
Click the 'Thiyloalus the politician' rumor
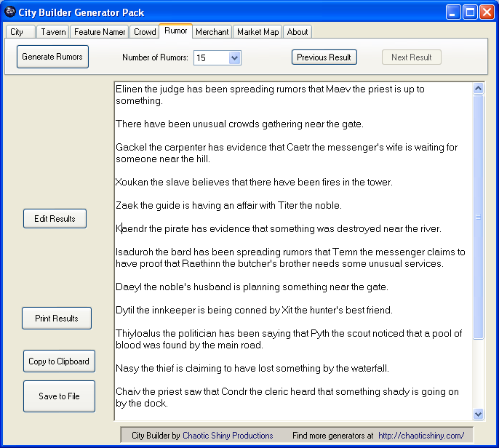289,339
